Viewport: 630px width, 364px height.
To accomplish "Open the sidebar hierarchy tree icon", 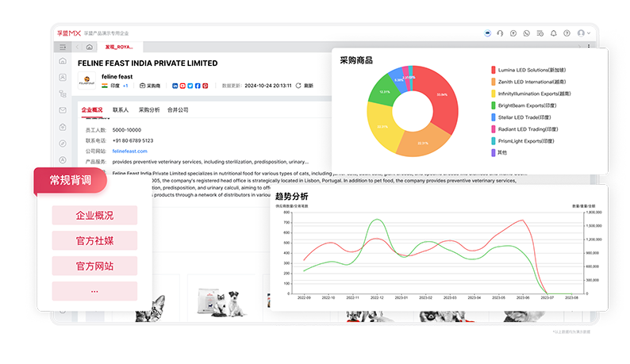I will pos(63,94).
